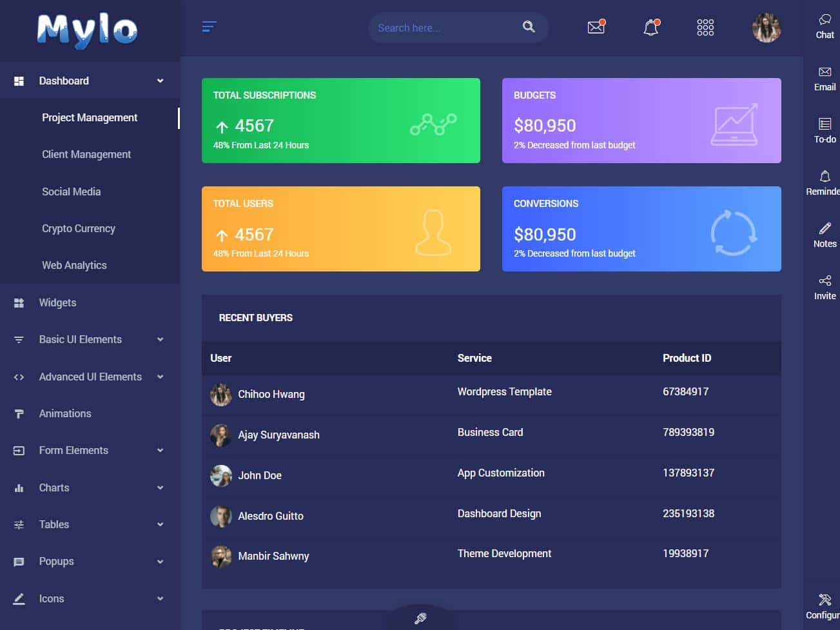The width and height of the screenshot is (840, 630).
Task: Open the Chat panel icon
Action: click(x=823, y=26)
